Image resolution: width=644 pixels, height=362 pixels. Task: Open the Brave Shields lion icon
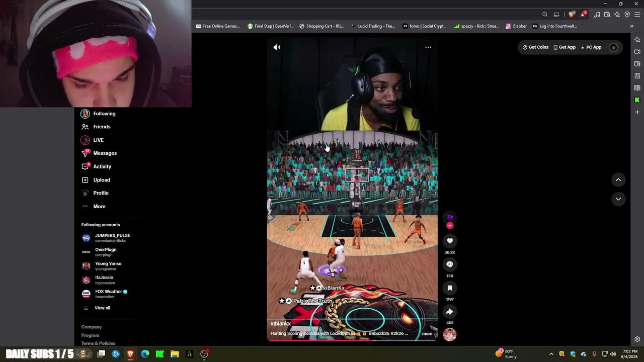pos(571,15)
